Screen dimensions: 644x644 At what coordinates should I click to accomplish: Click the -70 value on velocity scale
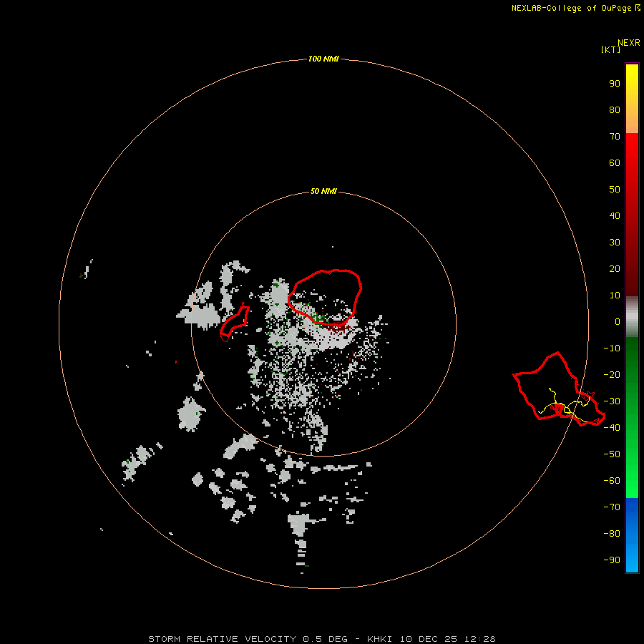pyautogui.click(x=612, y=507)
